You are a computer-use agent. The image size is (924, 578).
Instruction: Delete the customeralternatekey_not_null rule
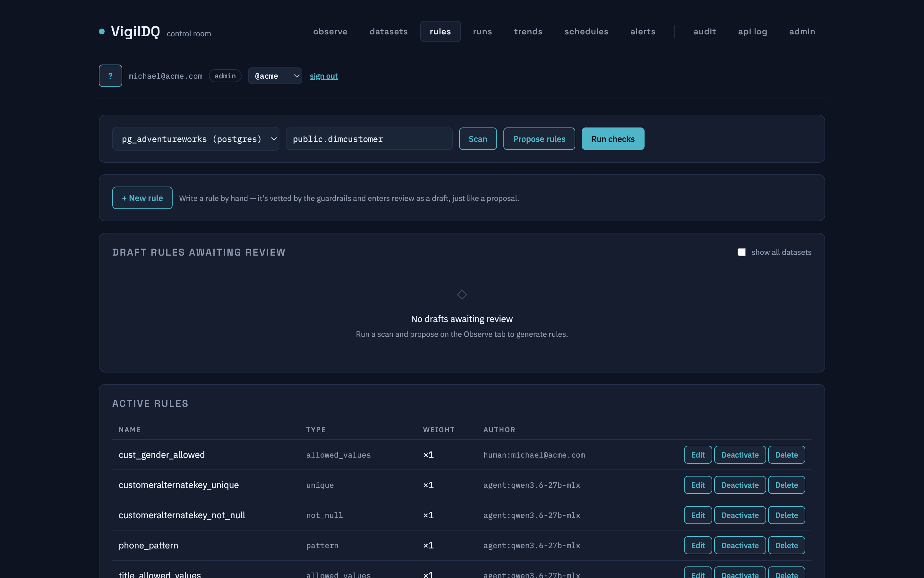click(786, 515)
